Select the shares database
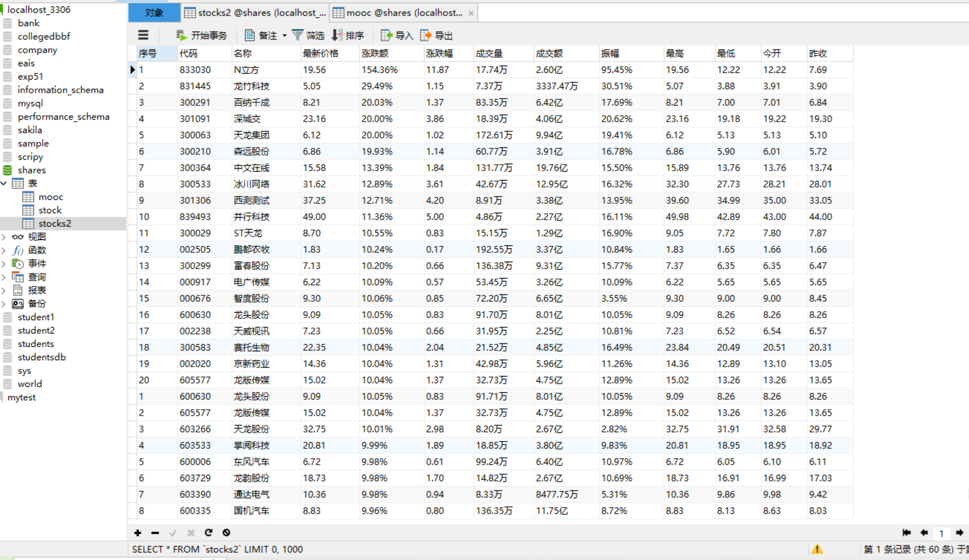This screenshot has width=969, height=560. click(32, 170)
